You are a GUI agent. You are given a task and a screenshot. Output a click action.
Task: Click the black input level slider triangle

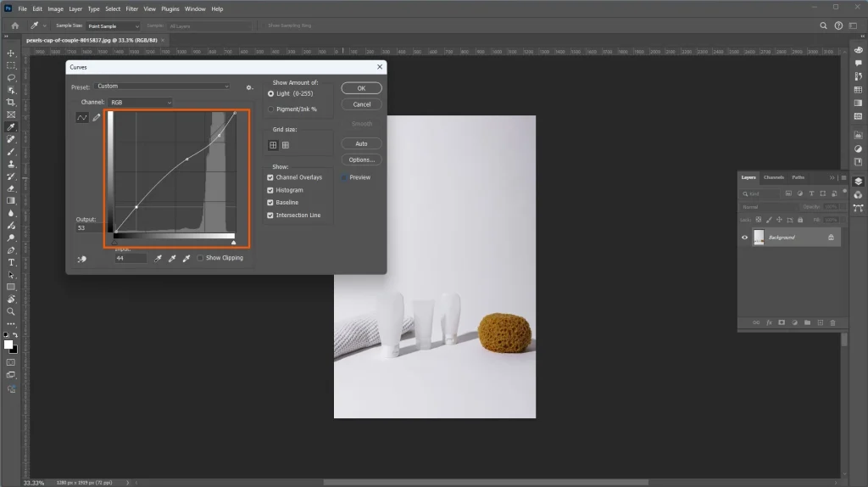[x=114, y=243]
